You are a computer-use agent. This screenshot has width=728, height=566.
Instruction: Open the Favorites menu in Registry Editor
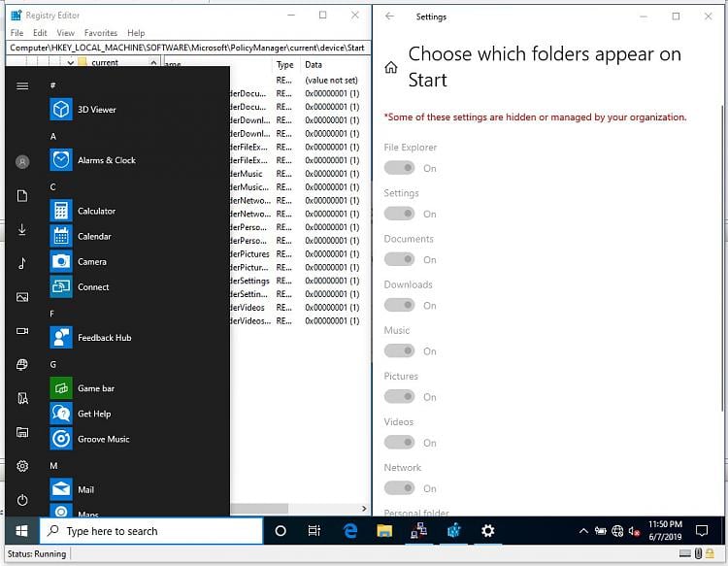pyautogui.click(x=101, y=33)
